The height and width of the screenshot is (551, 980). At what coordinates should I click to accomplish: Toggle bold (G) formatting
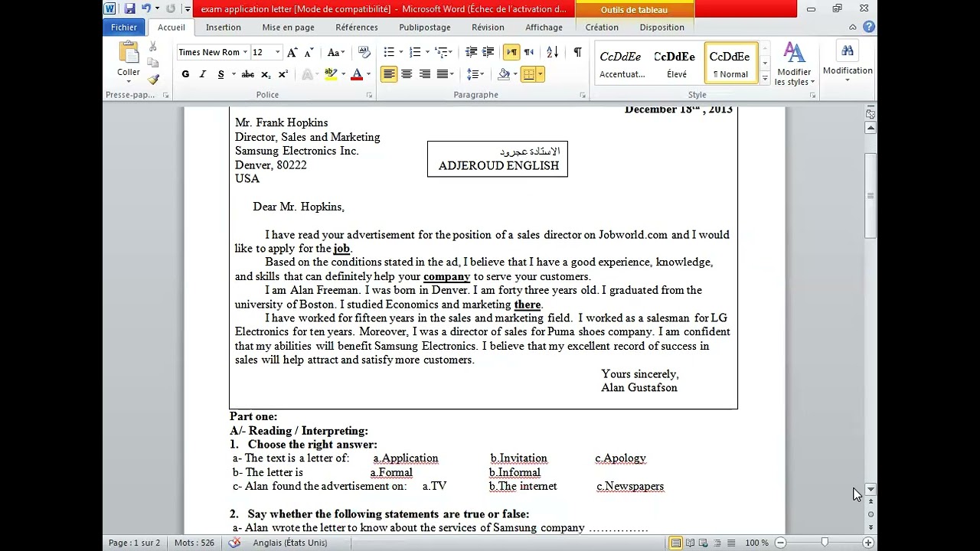click(185, 74)
